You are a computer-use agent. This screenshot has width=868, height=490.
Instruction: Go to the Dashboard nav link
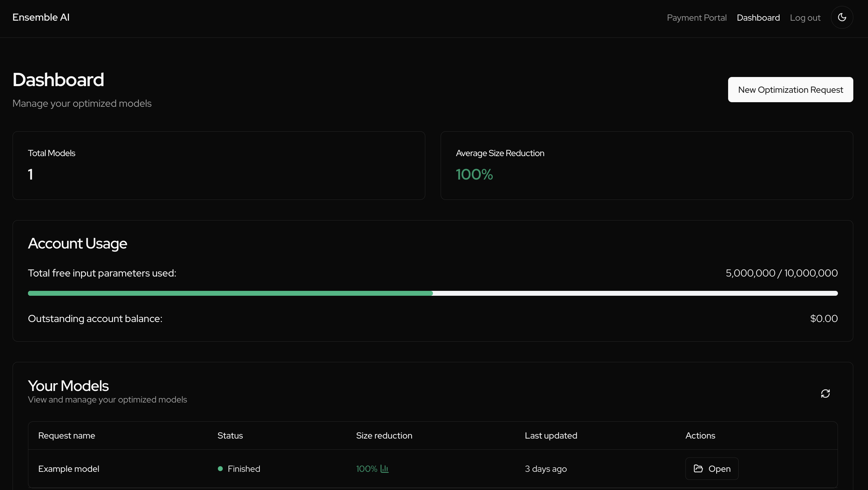(x=758, y=18)
